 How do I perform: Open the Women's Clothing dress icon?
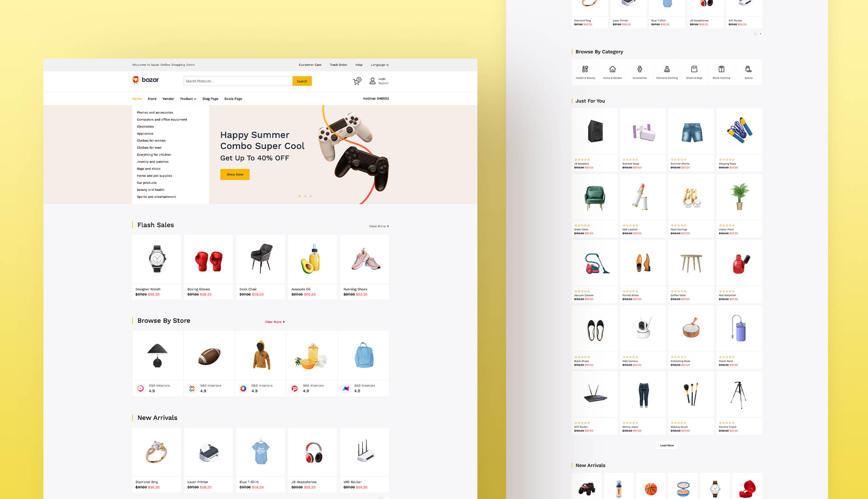[667, 69]
